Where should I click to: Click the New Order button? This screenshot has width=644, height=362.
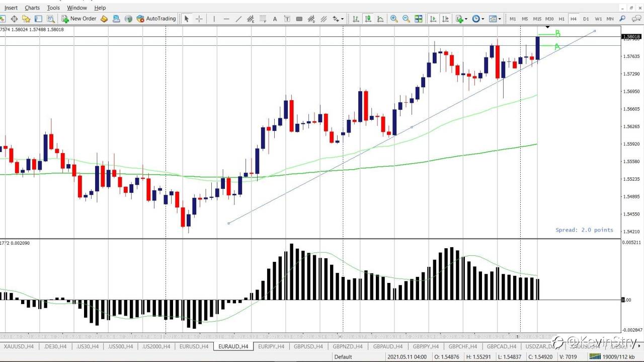tap(79, 19)
